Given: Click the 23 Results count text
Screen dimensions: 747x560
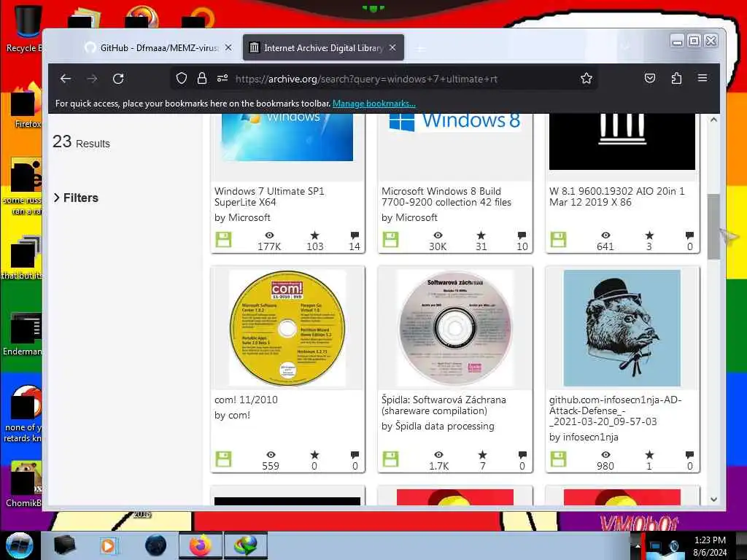Looking at the screenshot, I should pyautogui.click(x=81, y=142).
